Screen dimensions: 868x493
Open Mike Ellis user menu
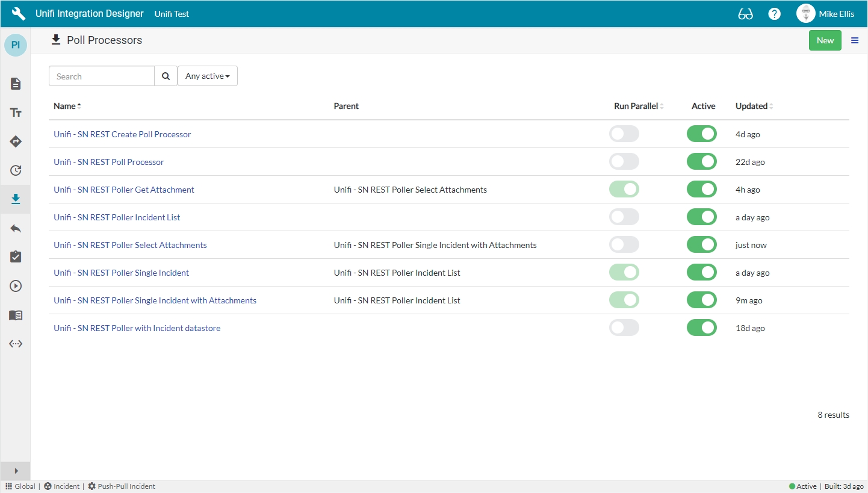825,14
